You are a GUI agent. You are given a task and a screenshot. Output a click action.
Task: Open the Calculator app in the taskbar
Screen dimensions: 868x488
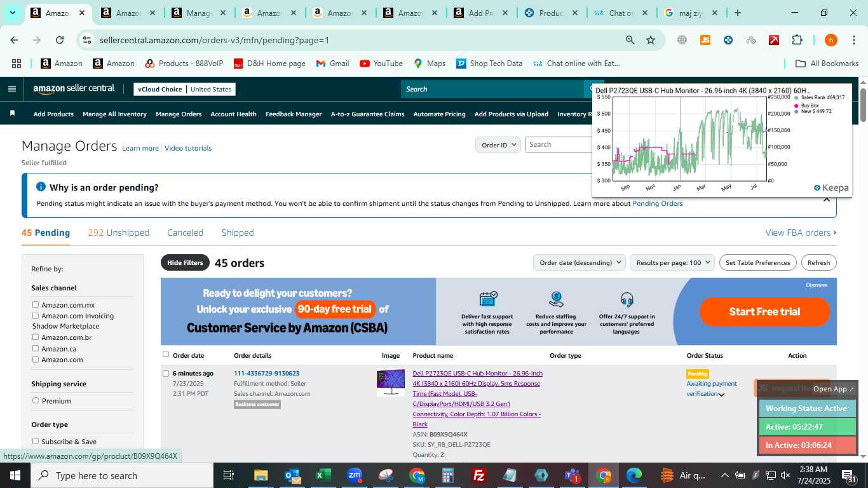[448, 475]
